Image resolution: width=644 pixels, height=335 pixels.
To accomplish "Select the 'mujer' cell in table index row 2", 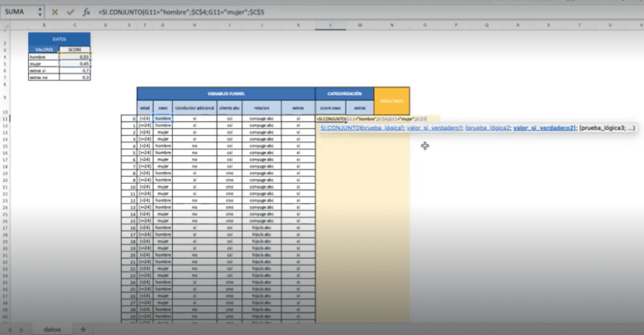I will [163, 132].
